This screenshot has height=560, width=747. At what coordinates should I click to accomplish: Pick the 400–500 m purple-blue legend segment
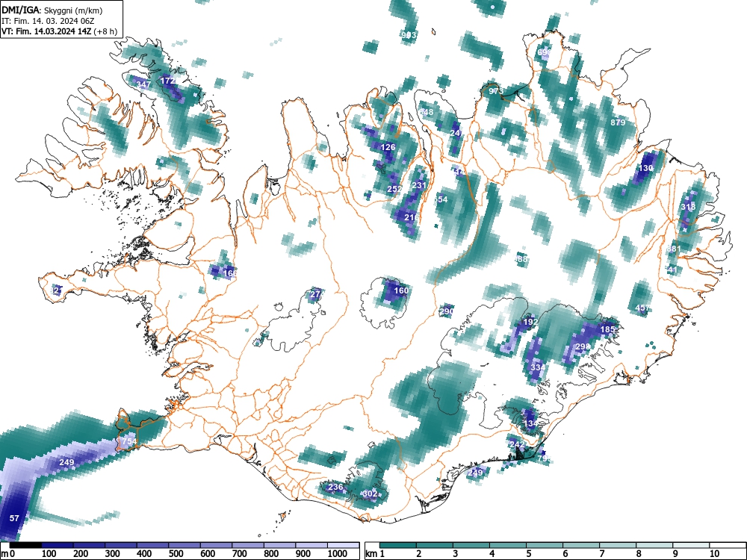pyautogui.click(x=152, y=545)
